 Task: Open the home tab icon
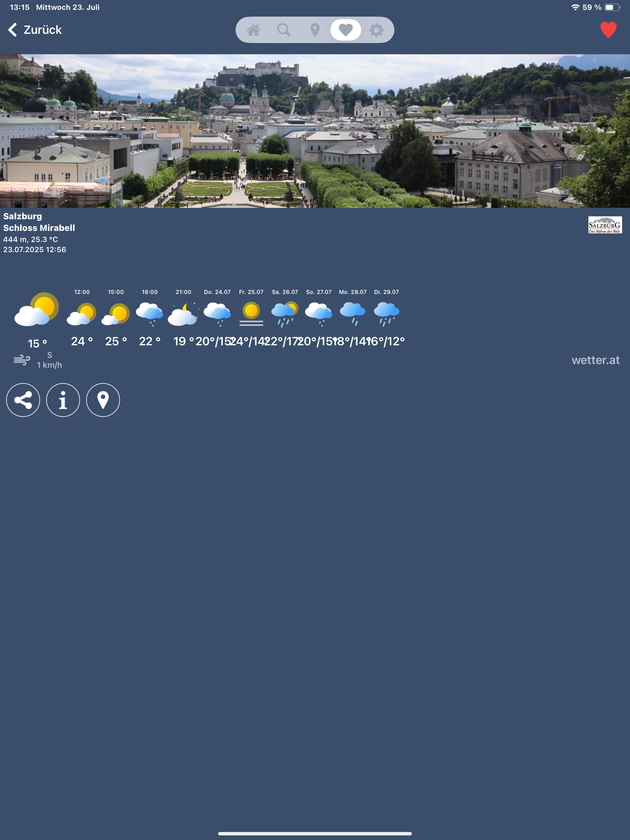[253, 30]
